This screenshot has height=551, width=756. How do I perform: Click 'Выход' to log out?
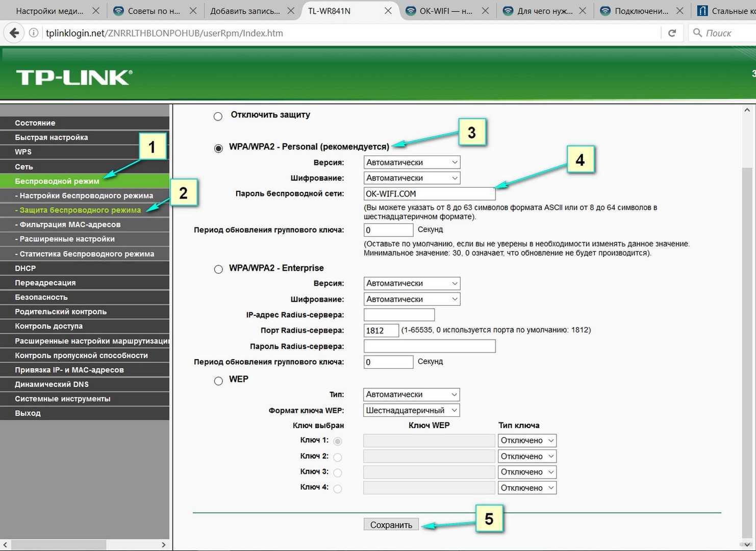click(x=85, y=413)
